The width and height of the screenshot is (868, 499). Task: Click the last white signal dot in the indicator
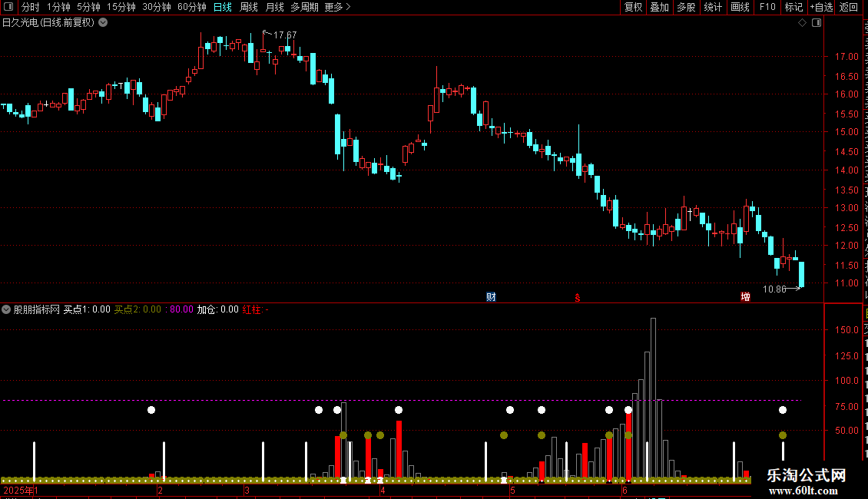(782, 410)
